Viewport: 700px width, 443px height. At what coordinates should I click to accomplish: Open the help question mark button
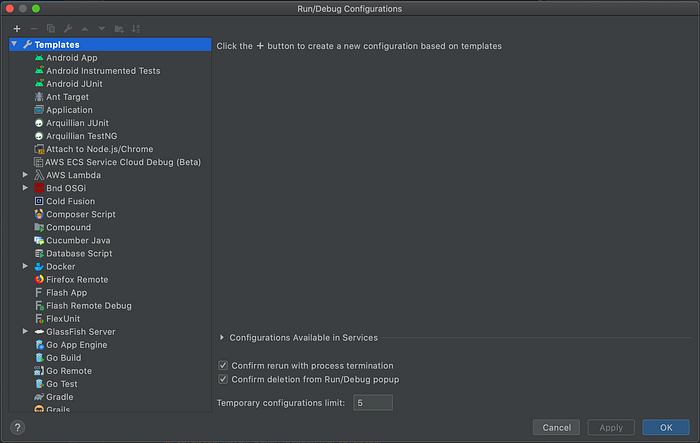17,427
